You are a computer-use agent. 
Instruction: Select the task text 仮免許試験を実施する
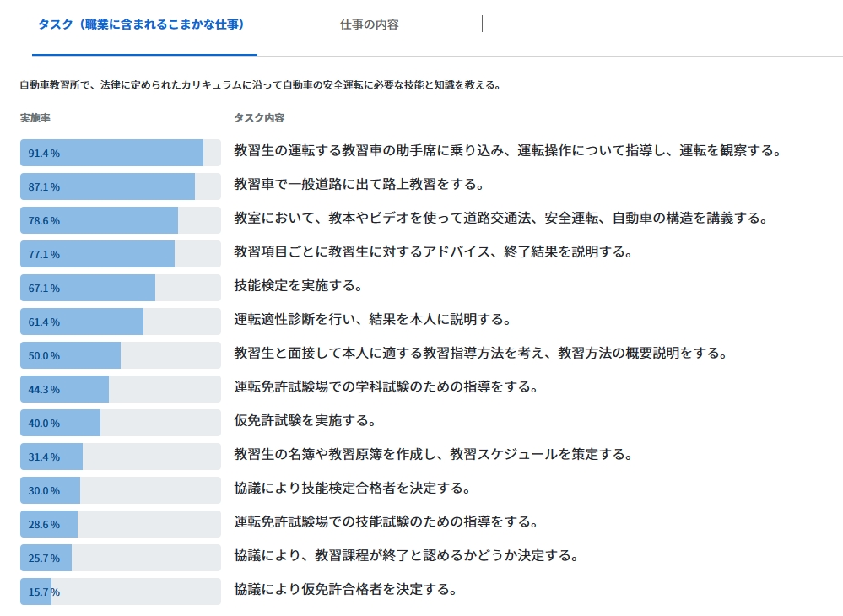pos(305,421)
